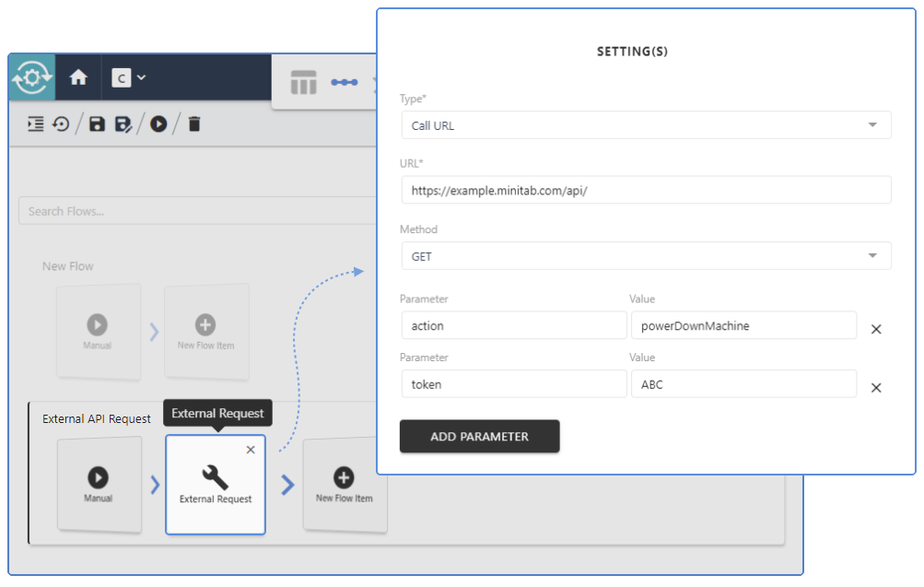Run the flow with the play icon
This screenshot has width=924, height=587.
coord(158,123)
